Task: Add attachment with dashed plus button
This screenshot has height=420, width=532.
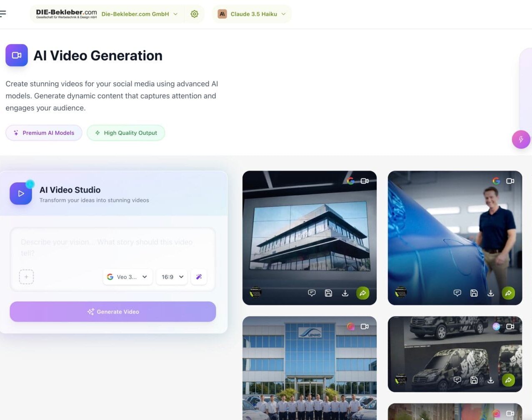Action: tap(26, 277)
